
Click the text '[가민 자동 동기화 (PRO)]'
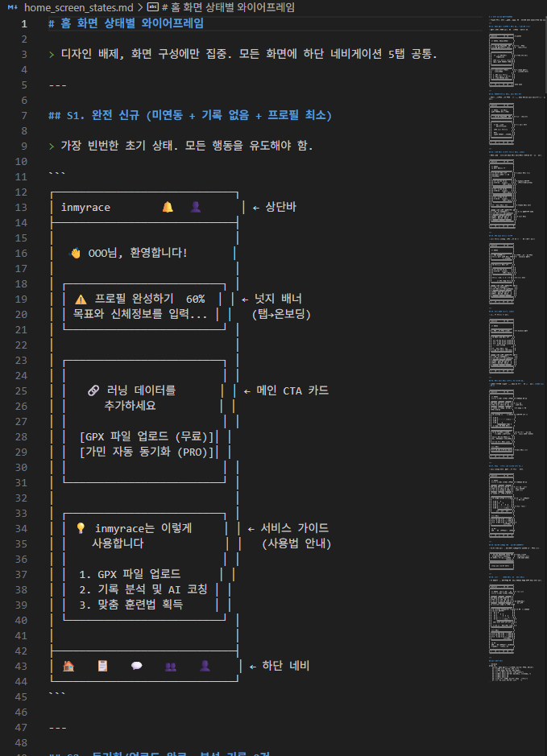[x=146, y=452]
